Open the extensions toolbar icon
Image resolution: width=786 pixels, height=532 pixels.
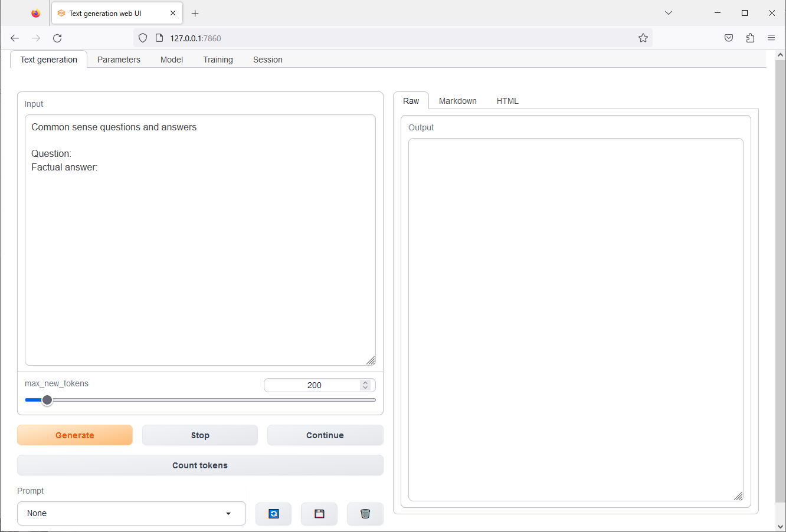coord(750,37)
